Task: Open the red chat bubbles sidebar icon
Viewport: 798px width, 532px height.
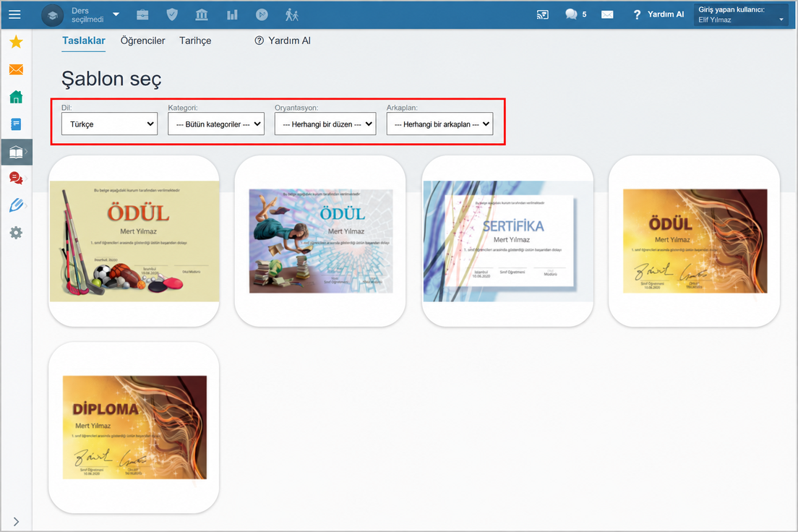Action: [17, 179]
